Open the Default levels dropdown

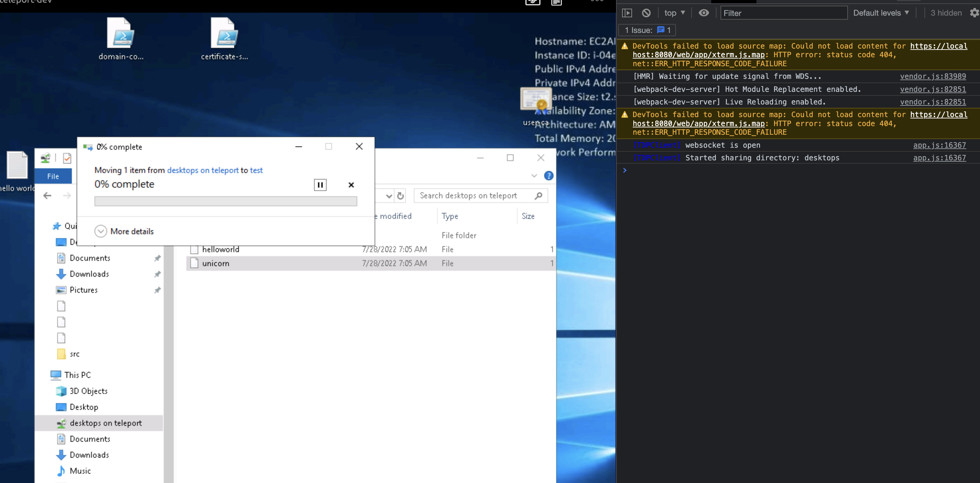tap(881, 13)
